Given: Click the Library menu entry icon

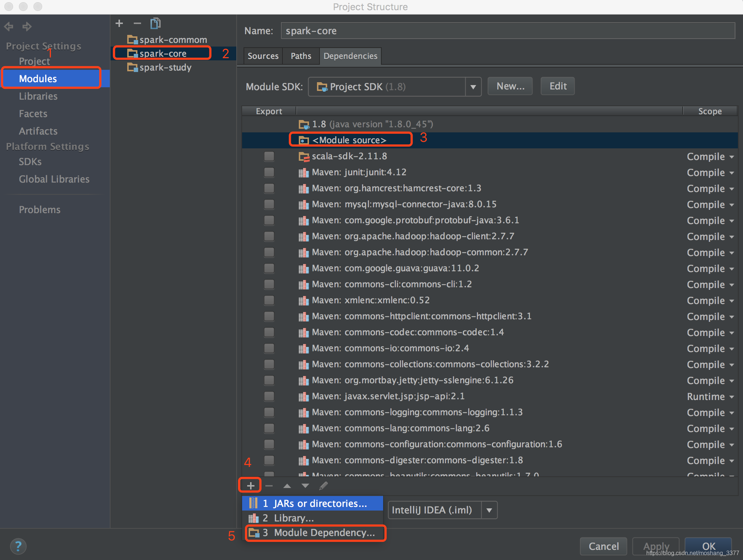Looking at the screenshot, I should coord(253,518).
